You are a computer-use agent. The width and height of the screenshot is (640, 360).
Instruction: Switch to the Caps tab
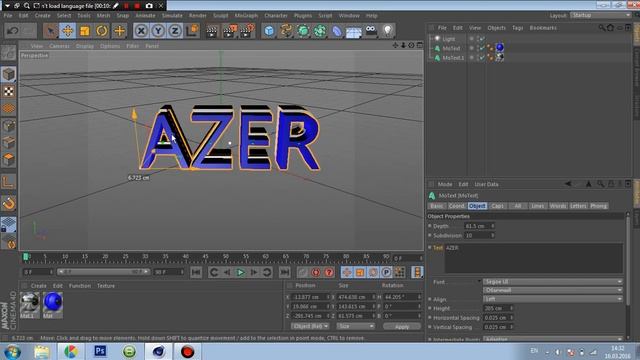point(497,206)
